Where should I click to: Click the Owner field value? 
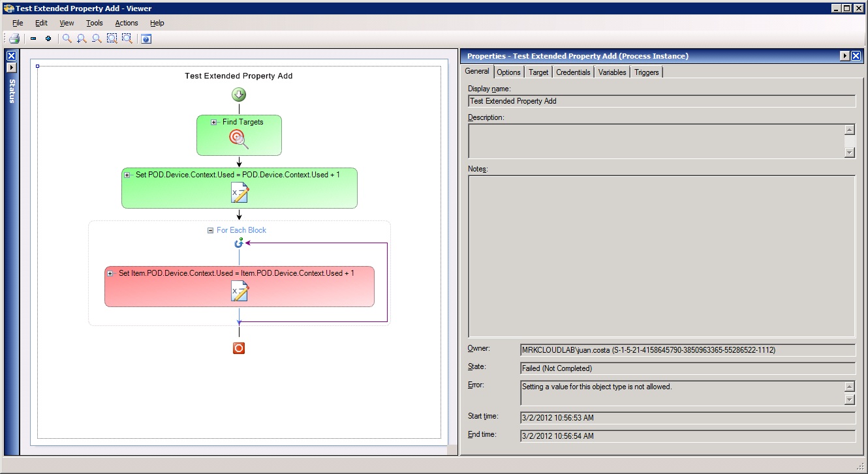688,350
